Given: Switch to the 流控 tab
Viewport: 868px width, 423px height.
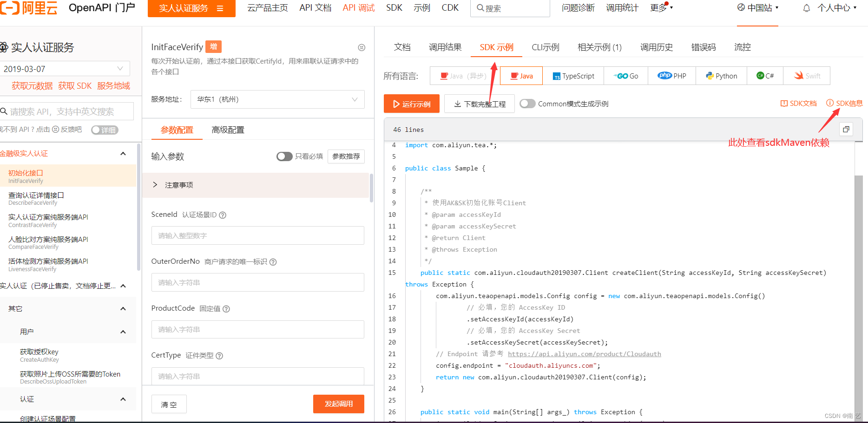Looking at the screenshot, I should pos(742,47).
